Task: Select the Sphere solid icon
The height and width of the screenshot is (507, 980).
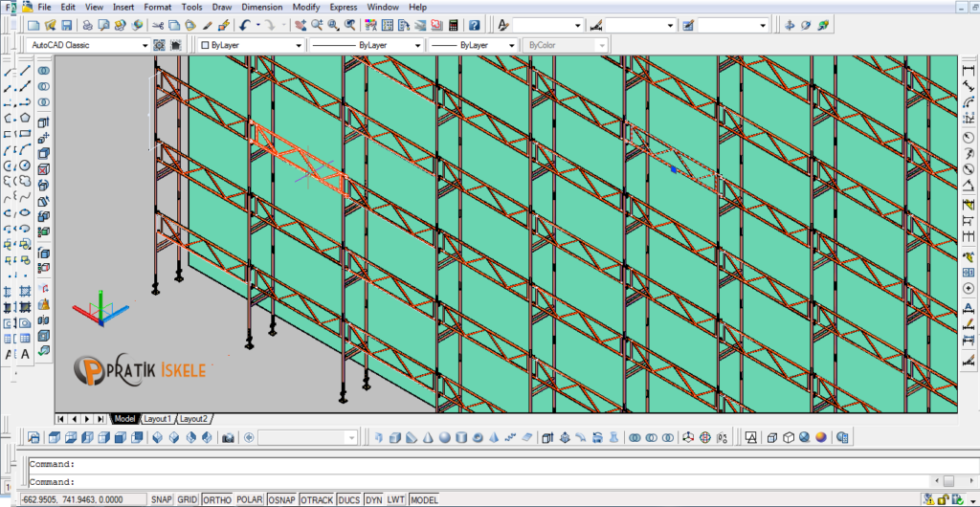Action: [444, 438]
